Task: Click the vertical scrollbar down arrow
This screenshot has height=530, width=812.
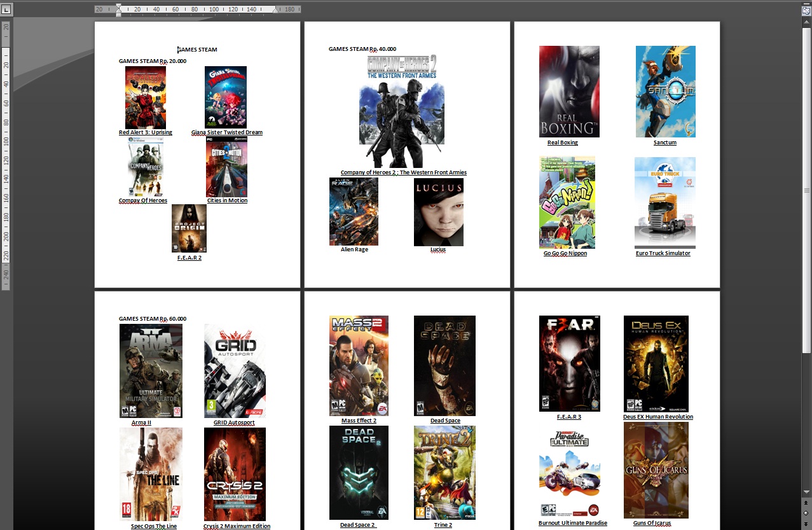Action: [806, 492]
